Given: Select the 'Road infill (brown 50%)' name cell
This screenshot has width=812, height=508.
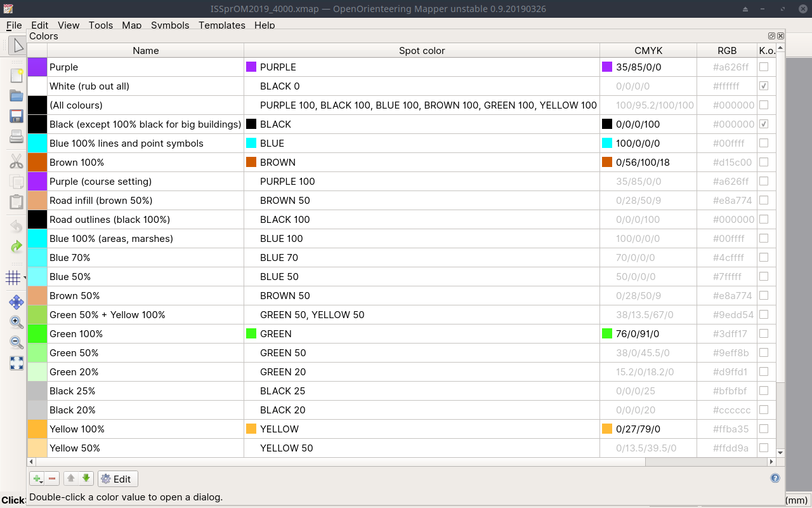Looking at the screenshot, I should coord(145,200).
